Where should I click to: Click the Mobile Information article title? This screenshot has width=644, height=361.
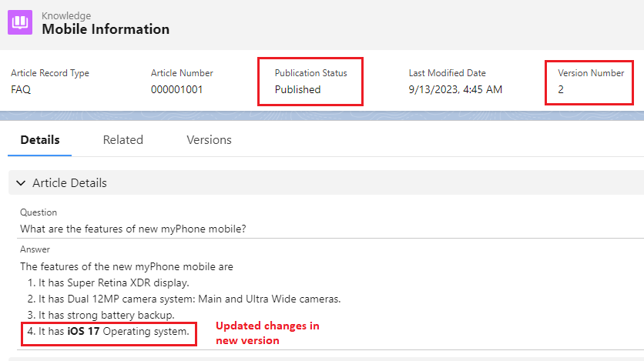click(106, 29)
